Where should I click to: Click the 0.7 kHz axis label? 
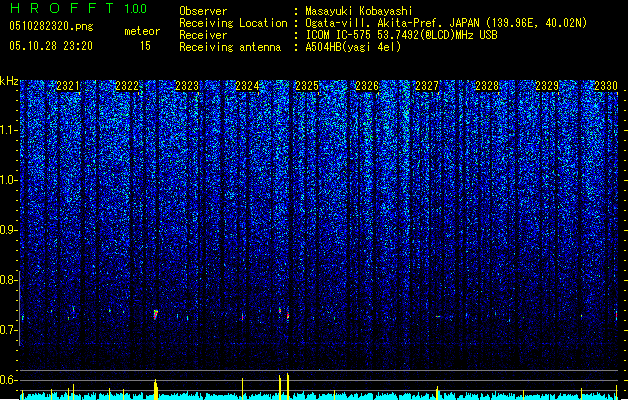(9, 330)
